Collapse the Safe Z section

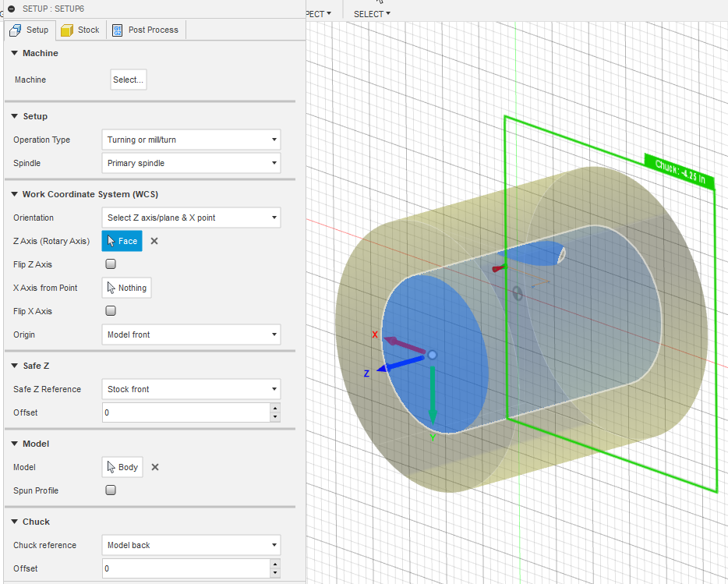point(14,366)
